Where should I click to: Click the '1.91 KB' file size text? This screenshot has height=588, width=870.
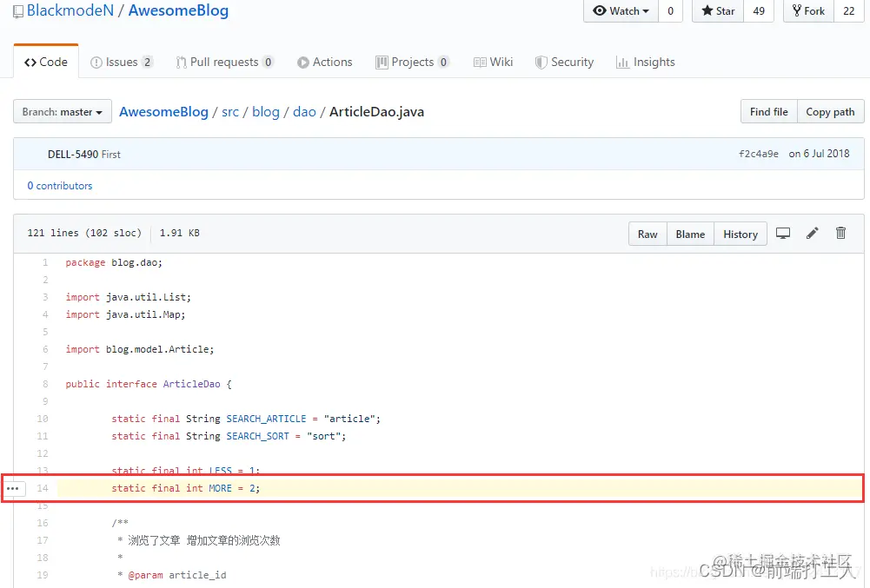pyautogui.click(x=180, y=233)
